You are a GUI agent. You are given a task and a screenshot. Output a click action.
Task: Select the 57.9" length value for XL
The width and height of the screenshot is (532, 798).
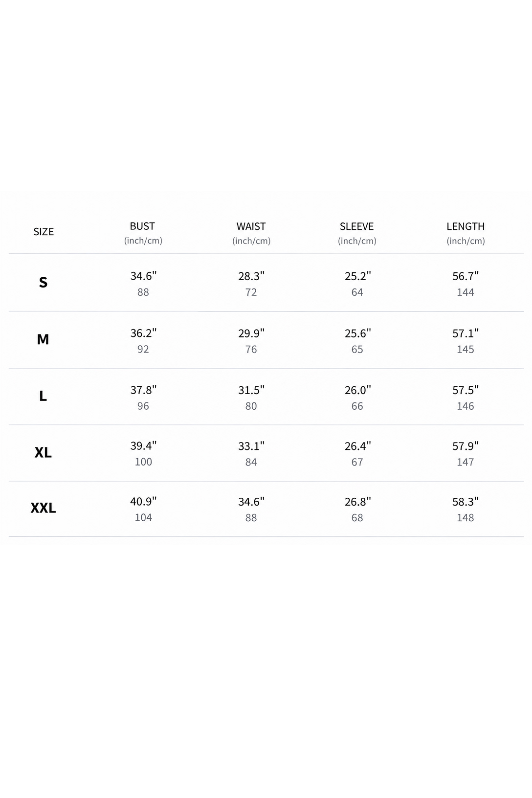[x=465, y=446]
